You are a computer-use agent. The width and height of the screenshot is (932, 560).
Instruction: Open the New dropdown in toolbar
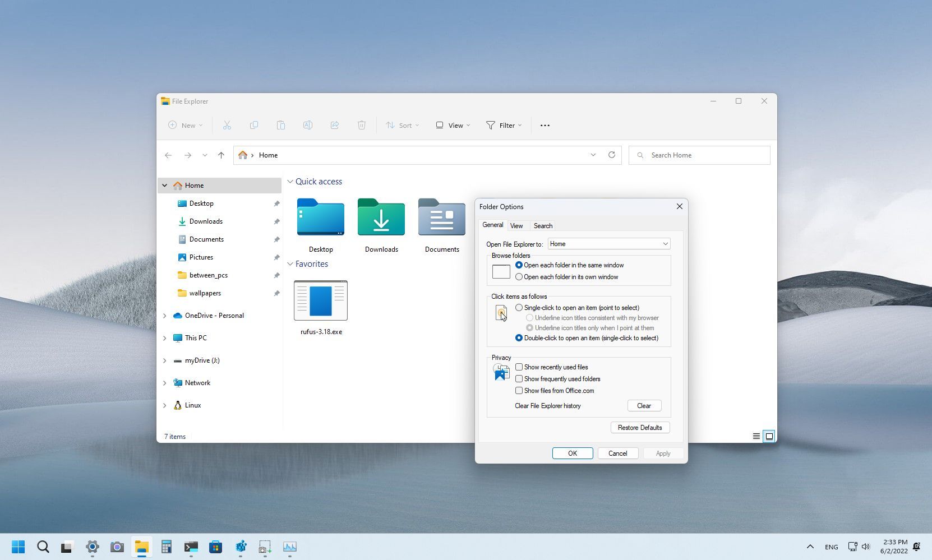tap(186, 126)
